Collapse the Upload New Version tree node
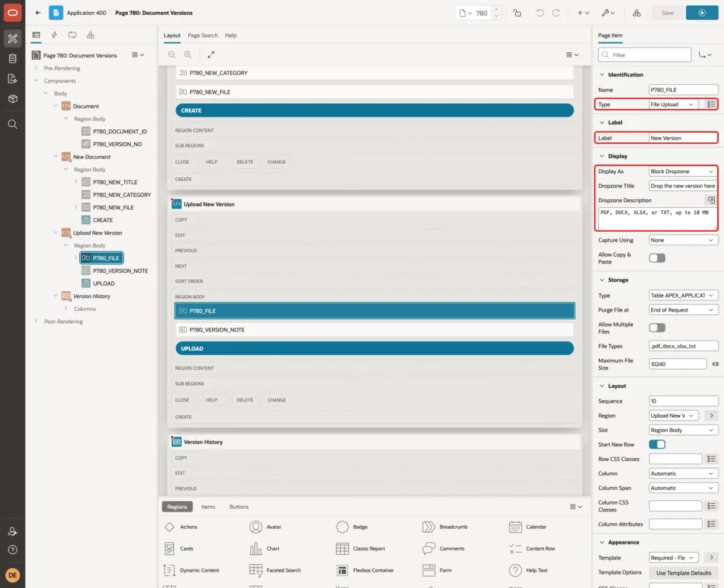724x588 pixels. (55, 233)
